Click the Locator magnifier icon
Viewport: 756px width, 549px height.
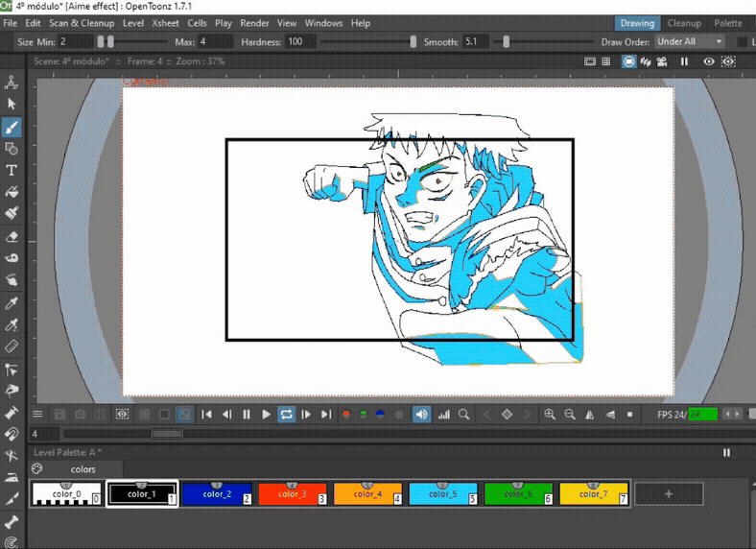[x=463, y=415]
